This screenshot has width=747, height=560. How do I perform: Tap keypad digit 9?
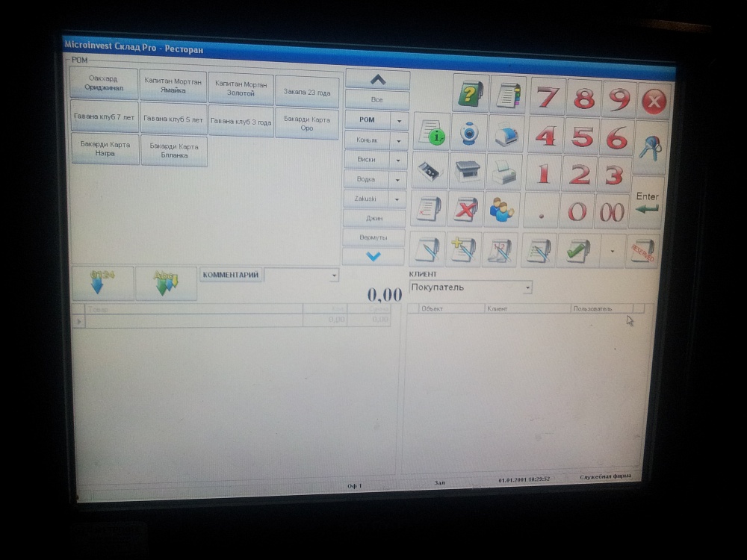(619, 100)
